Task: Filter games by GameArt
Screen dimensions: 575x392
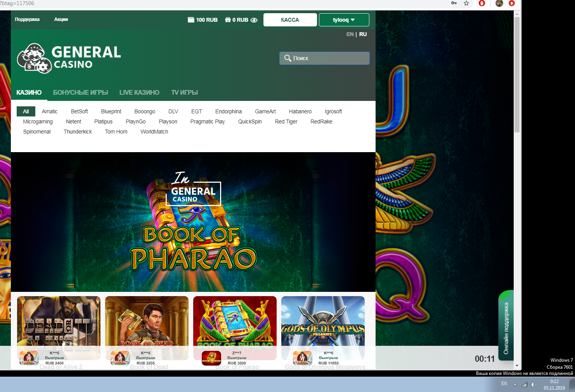Action: pos(265,111)
